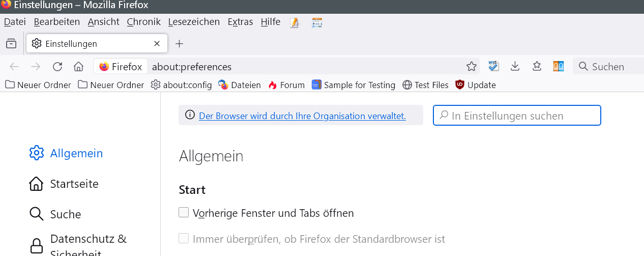Close the Einstellungen tab
The height and width of the screenshot is (256, 644).
[157, 44]
